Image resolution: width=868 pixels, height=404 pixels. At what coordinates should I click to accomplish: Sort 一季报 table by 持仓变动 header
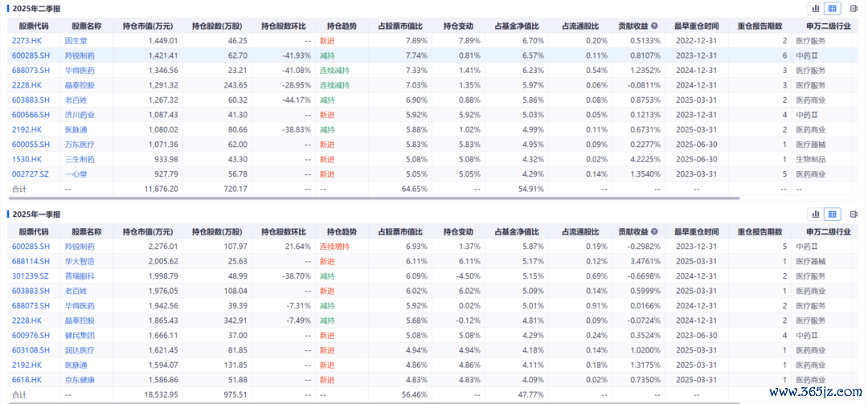[458, 231]
